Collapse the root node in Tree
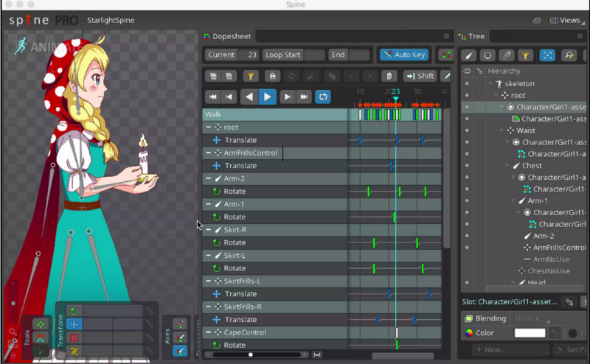Viewport: 590px width, 364px height. (496, 96)
